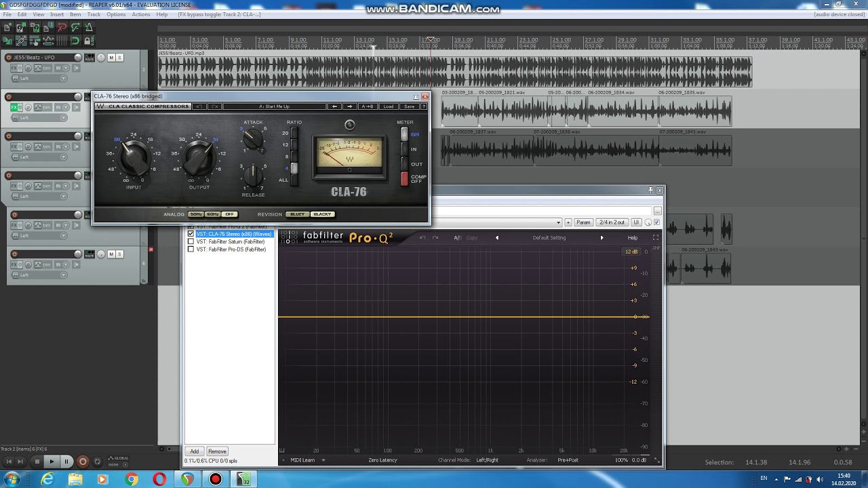Click the New Project toolbar icon
868x488 pixels.
click(7, 28)
